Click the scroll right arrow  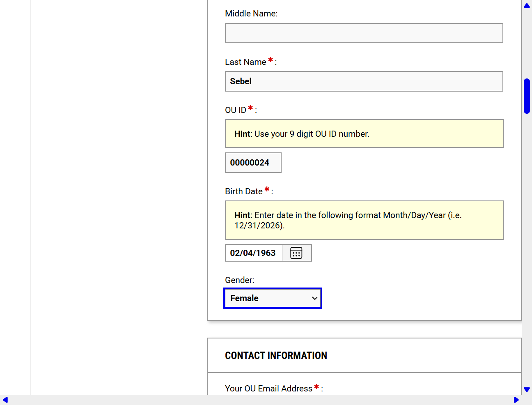pyautogui.click(x=516, y=400)
